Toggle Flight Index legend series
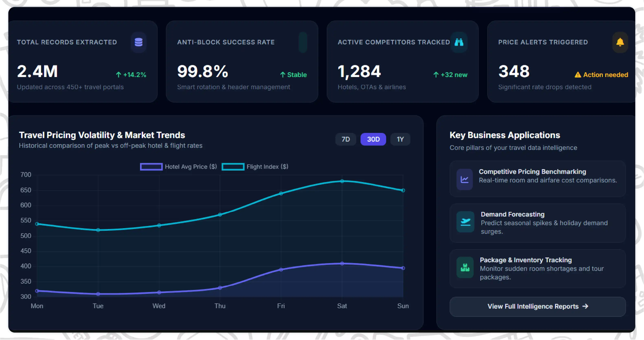The width and height of the screenshot is (644, 340). pos(255,167)
